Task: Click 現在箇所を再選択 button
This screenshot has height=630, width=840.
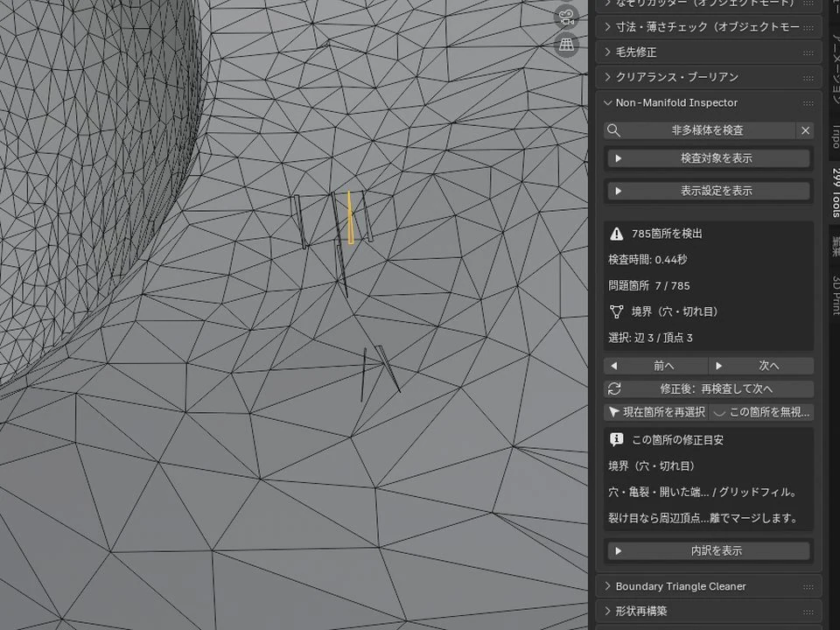Action: [656, 412]
